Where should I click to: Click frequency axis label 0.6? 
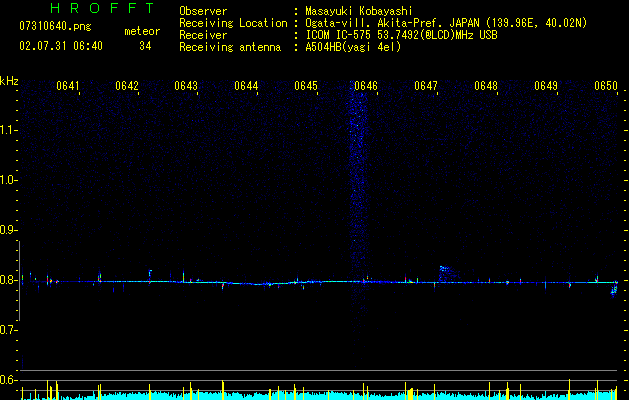point(8,380)
